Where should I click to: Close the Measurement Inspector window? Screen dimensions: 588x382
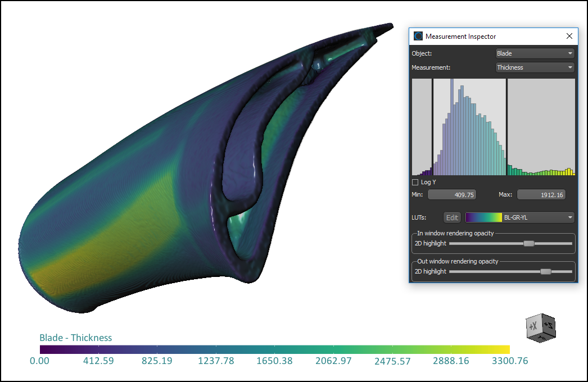(x=569, y=36)
